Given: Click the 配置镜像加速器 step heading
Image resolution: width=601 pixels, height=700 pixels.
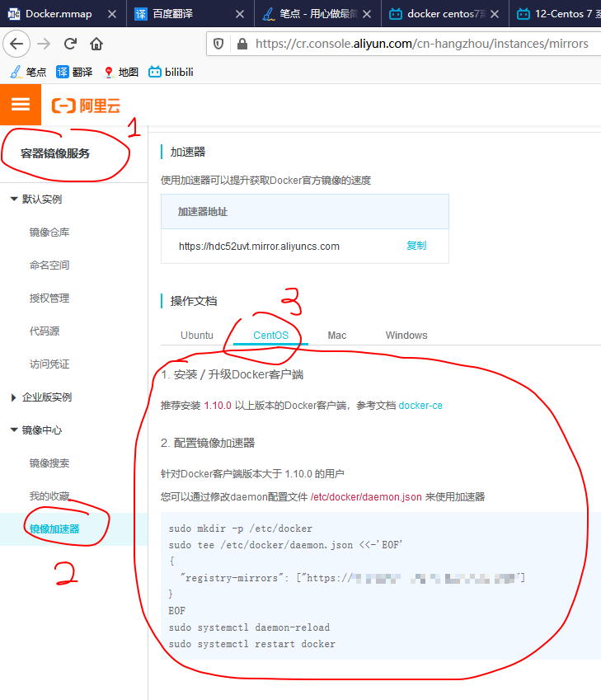Looking at the screenshot, I should point(208,443).
